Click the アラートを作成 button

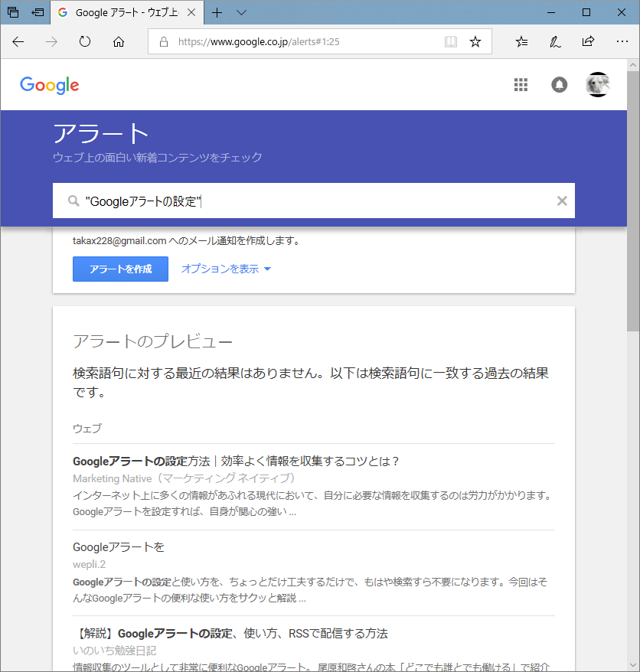120,269
